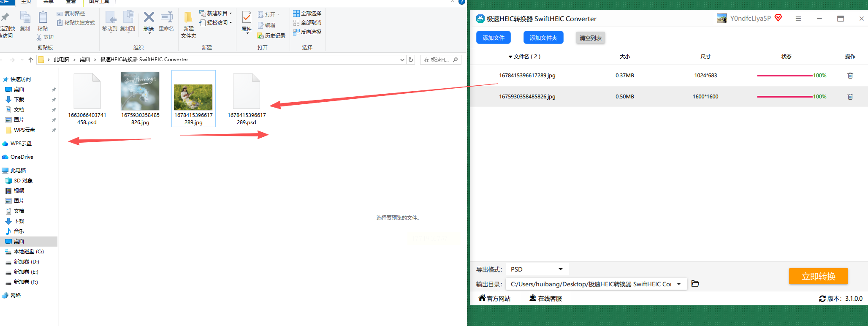Open the 新建项目 (New item) dropdown

216,14
